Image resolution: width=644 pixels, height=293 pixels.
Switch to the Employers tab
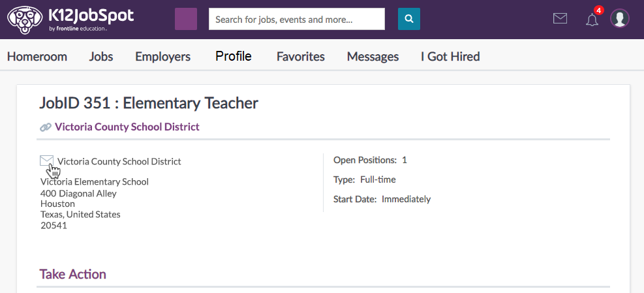point(163,56)
